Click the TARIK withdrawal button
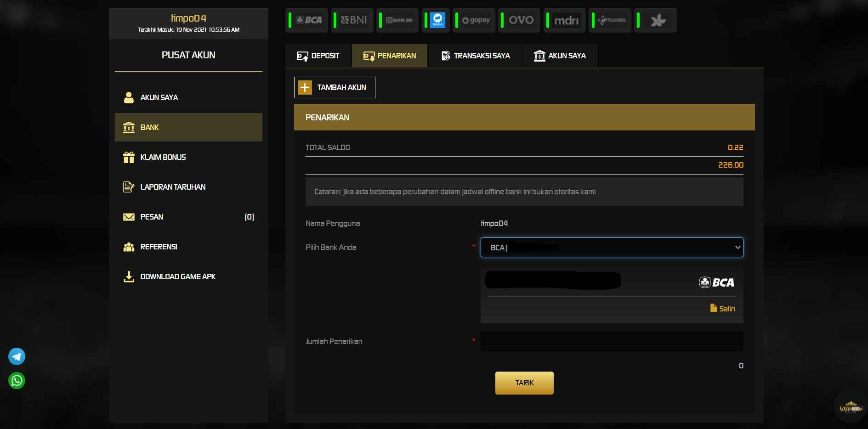 click(x=524, y=383)
